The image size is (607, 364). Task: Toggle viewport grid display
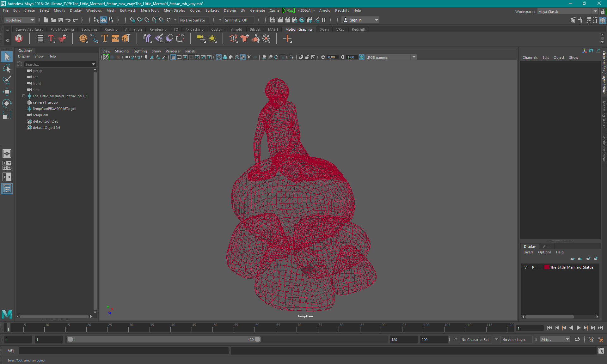tap(173, 57)
